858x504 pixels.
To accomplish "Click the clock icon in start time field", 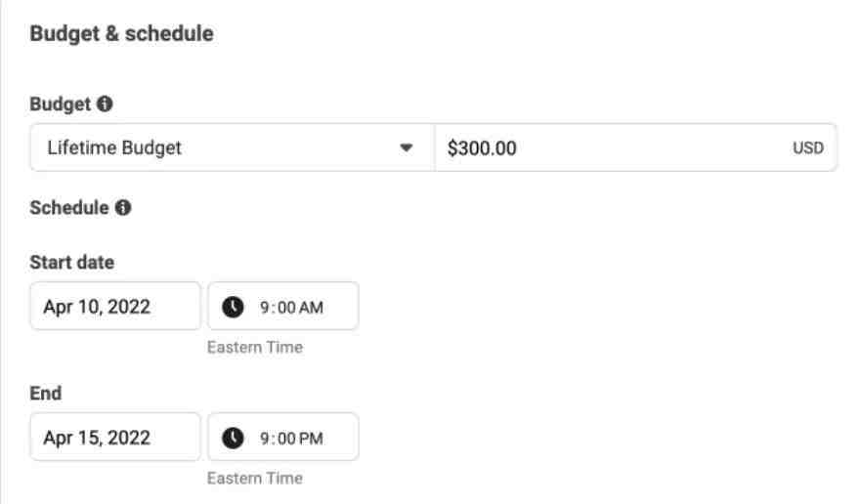I will [233, 307].
